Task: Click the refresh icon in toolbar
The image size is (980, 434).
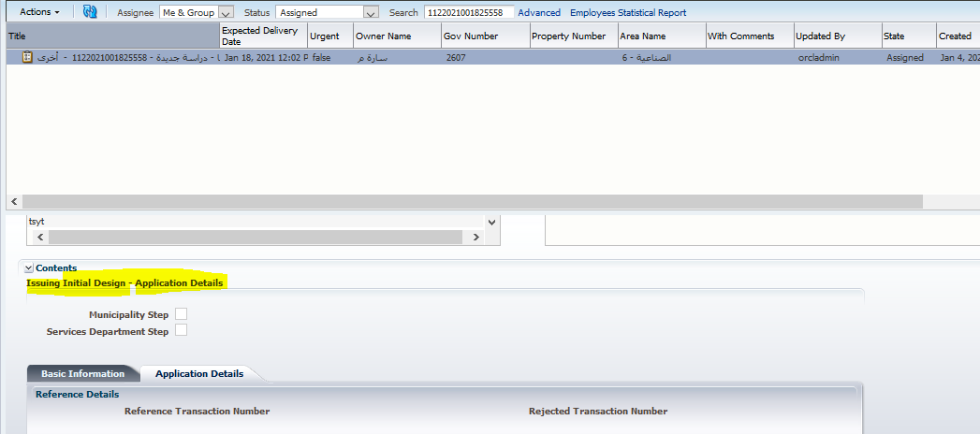Action: [90, 12]
